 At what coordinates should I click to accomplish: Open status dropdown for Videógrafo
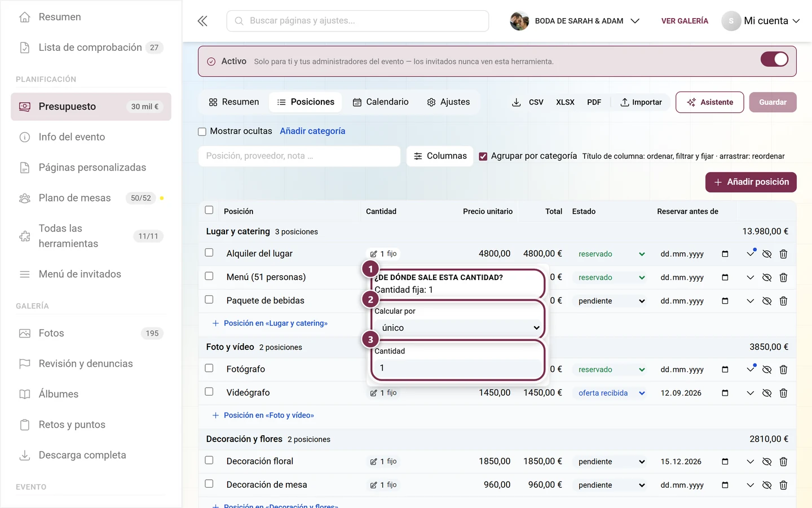tap(611, 393)
